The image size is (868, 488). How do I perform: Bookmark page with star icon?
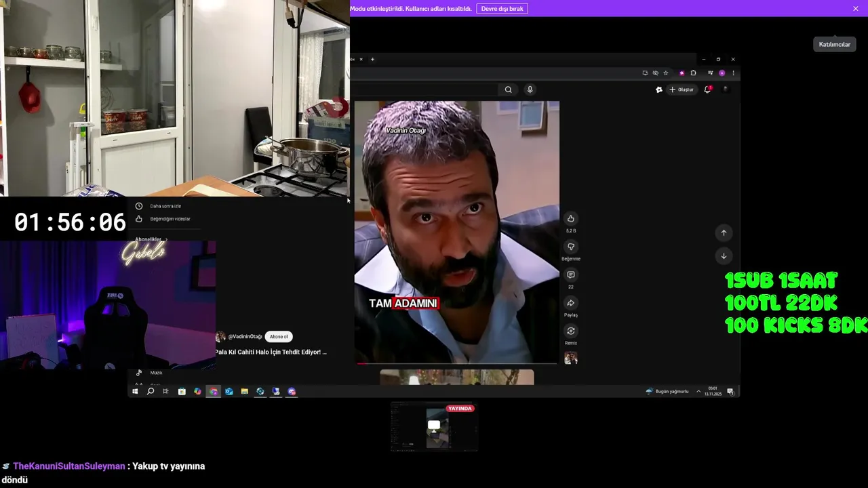coord(665,73)
